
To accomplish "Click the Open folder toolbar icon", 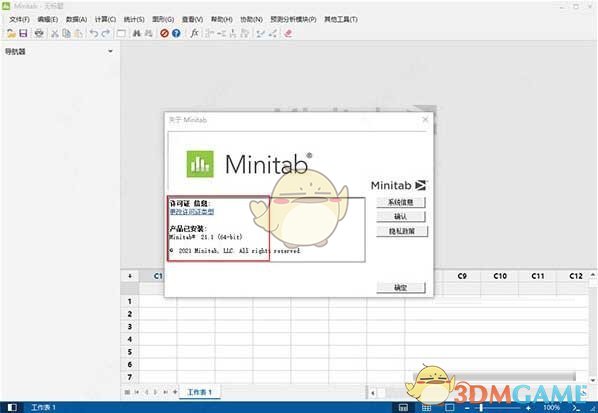I will (11, 34).
